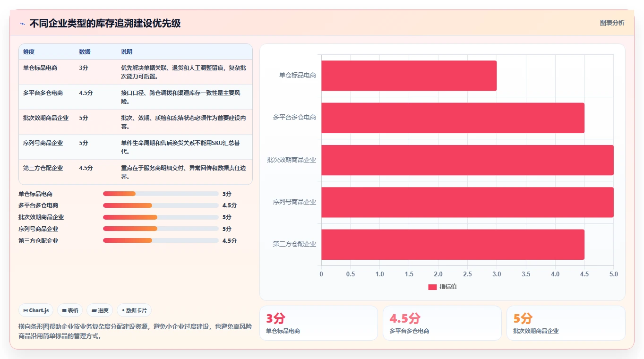The image size is (644, 359).
Task: Click the 批次效期商品企业 chart axis label
Action: [x=292, y=160]
